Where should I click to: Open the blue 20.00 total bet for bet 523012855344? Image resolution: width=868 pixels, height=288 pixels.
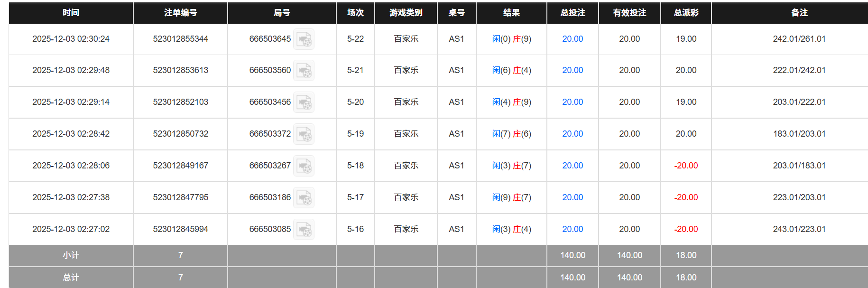click(x=572, y=39)
